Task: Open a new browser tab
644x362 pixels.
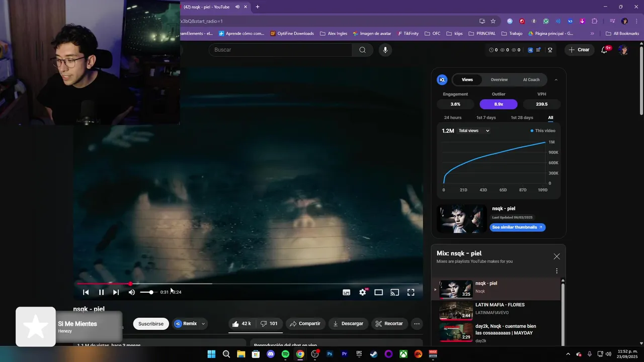Action: click(x=258, y=7)
